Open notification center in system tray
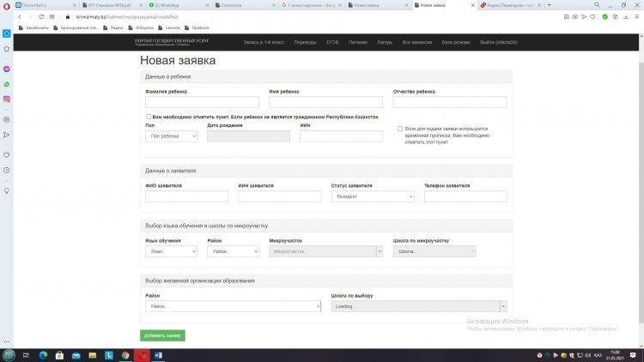 point(633,355)
